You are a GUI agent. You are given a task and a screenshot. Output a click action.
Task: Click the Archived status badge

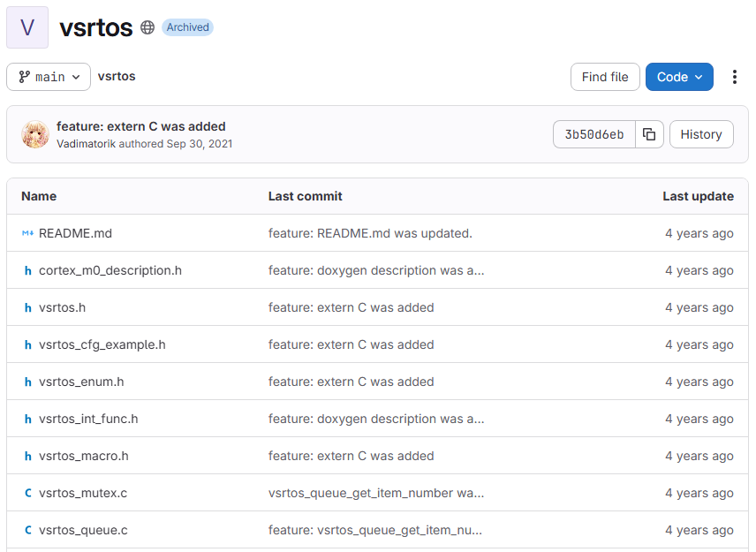(x=187, y=27)
